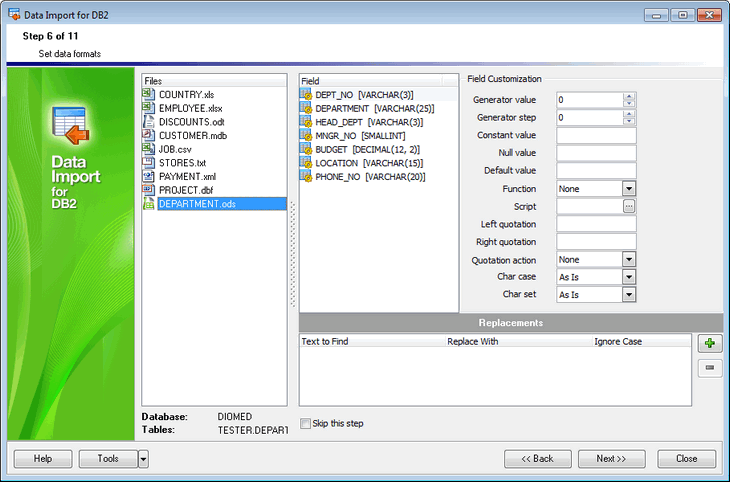Go to previous step with Back
Image resolution: width=730 pixels, height=482 pixels.
tap(538, 459)
